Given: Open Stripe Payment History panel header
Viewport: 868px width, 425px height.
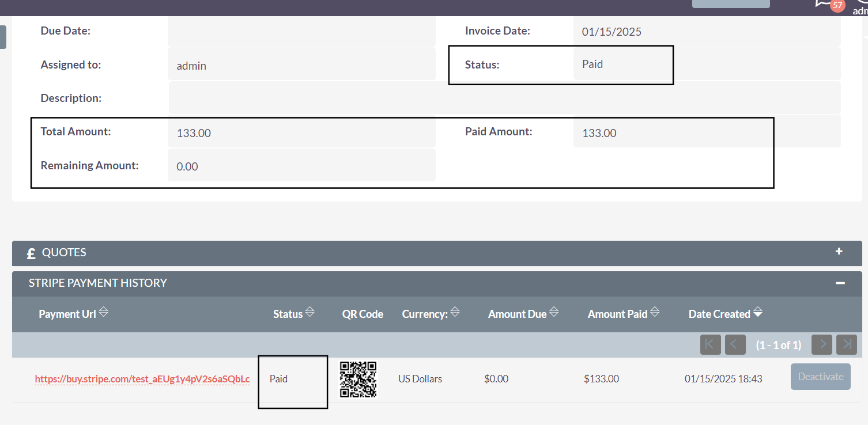Looking at the screenshot, I should [x=437, y=283].
